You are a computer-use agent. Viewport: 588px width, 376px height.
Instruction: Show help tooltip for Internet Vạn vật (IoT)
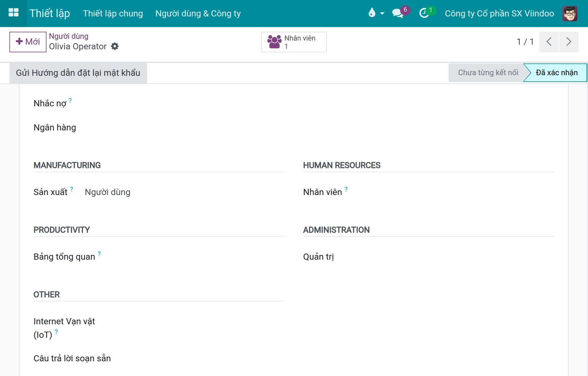pos(56,332)
